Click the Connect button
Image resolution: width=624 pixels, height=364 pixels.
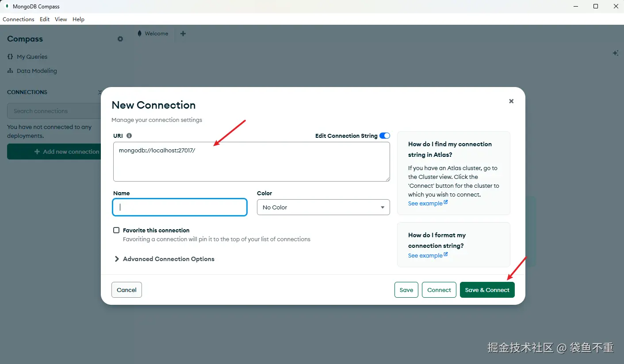point(439,290)
